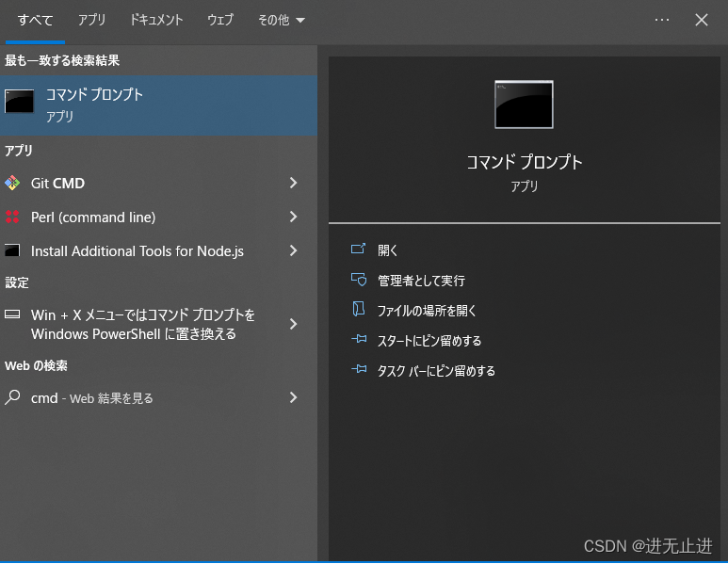This screenshot has height=564, width=728.
Task: Switch to the すべて tab
Action: tap(35, 20)
